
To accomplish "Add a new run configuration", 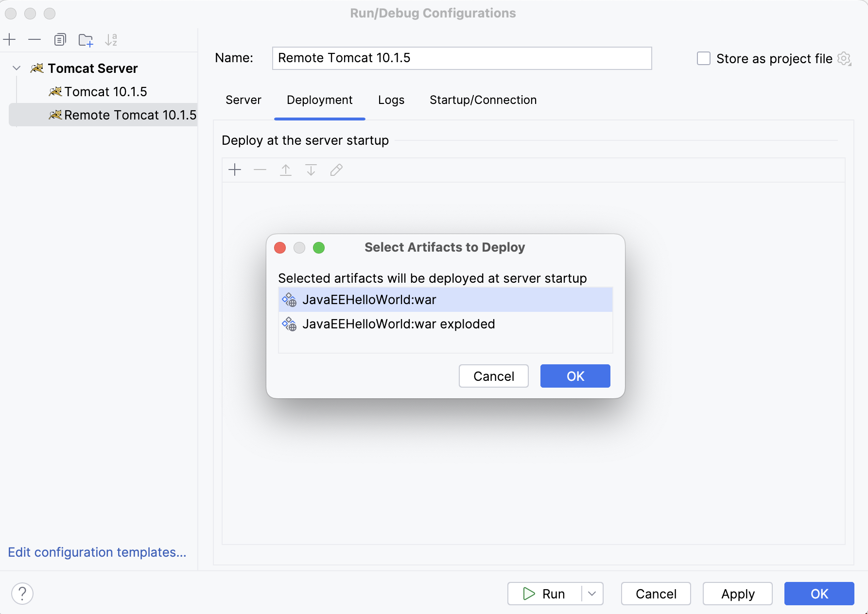I will click(x=10, y=39).
